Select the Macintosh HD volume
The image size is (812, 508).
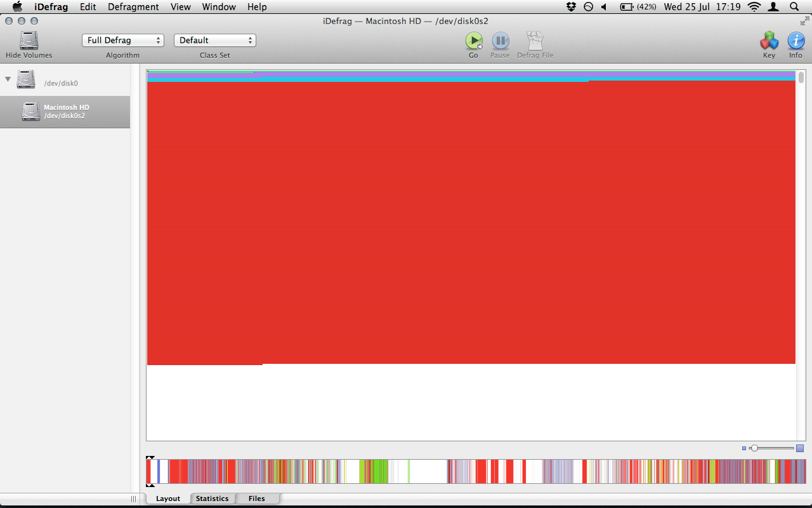[65, 112]
